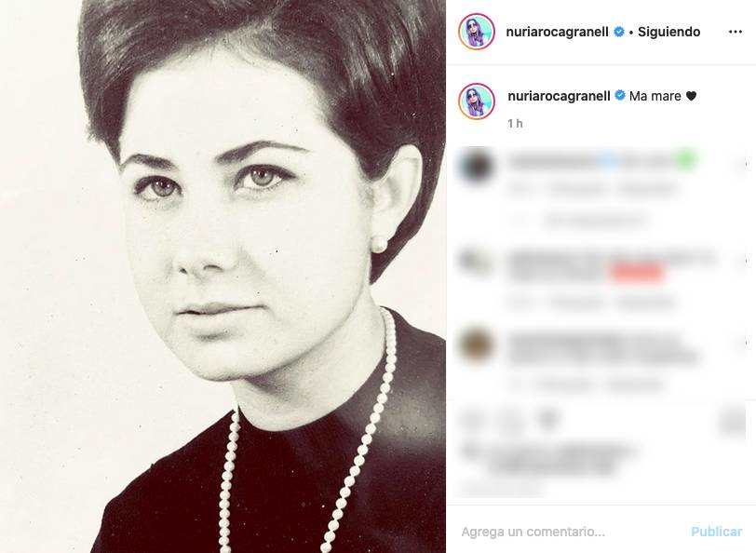Click Siguiendo to manage follow status
The width and height of the screenshot is (756, 553).
pos(667,31)
